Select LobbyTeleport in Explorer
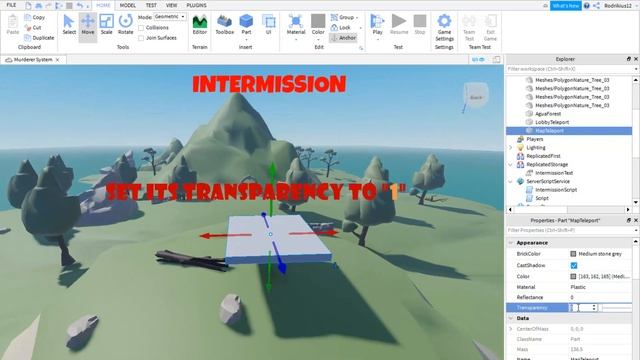The width and height of the screenshot is (640, 360). [552, 122]
